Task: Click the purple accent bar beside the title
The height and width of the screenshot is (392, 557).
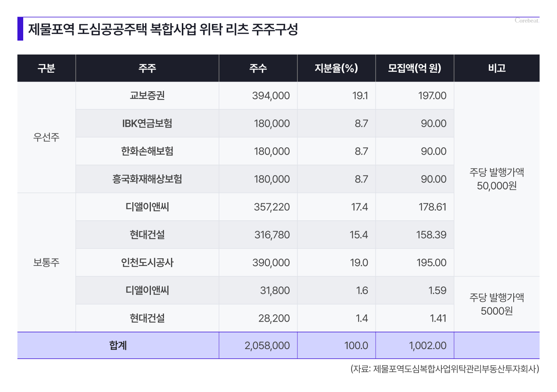Action: point(20,29)
